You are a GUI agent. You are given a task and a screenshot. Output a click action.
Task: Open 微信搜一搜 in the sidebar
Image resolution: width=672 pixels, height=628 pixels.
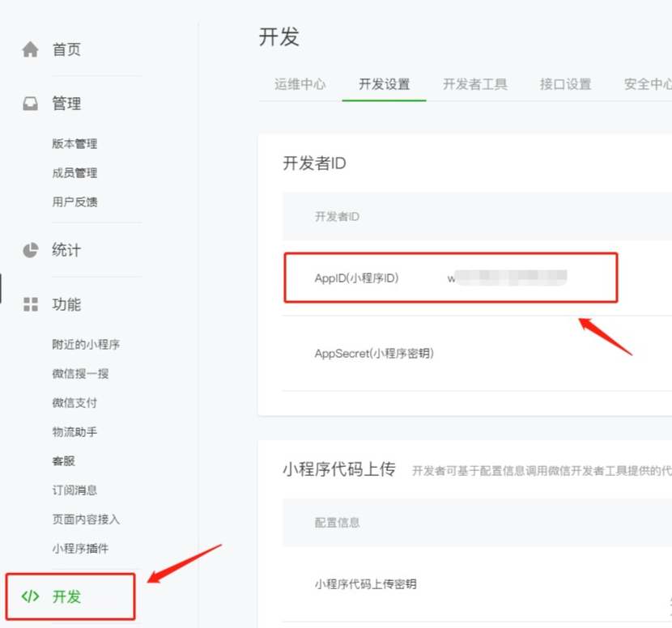click(80, 374)
